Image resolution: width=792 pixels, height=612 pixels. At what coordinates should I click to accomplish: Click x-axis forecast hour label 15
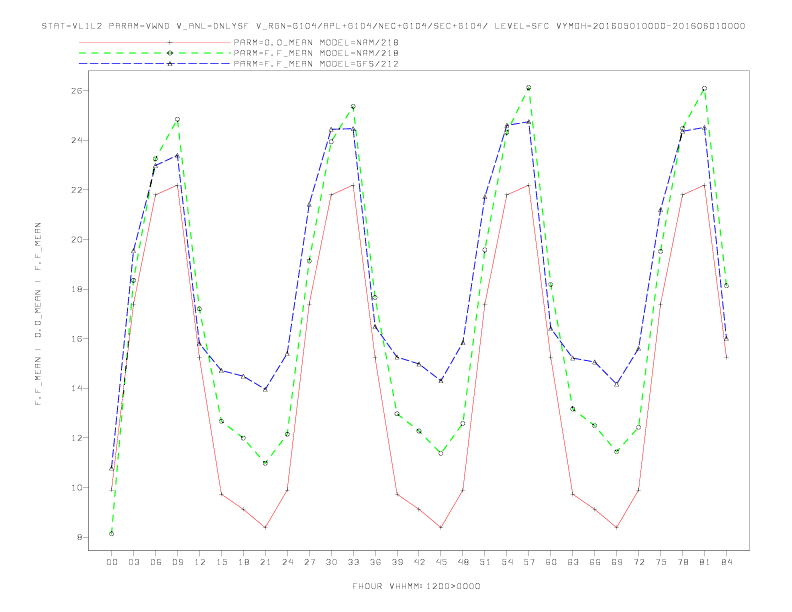[221, 562]
